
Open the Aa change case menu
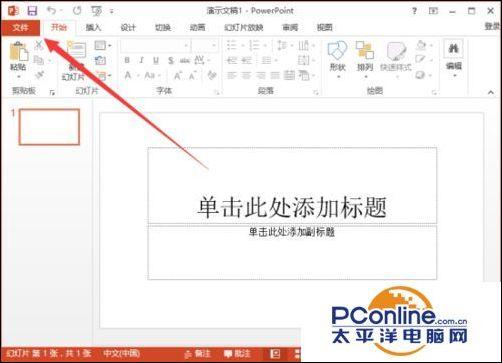152,76
